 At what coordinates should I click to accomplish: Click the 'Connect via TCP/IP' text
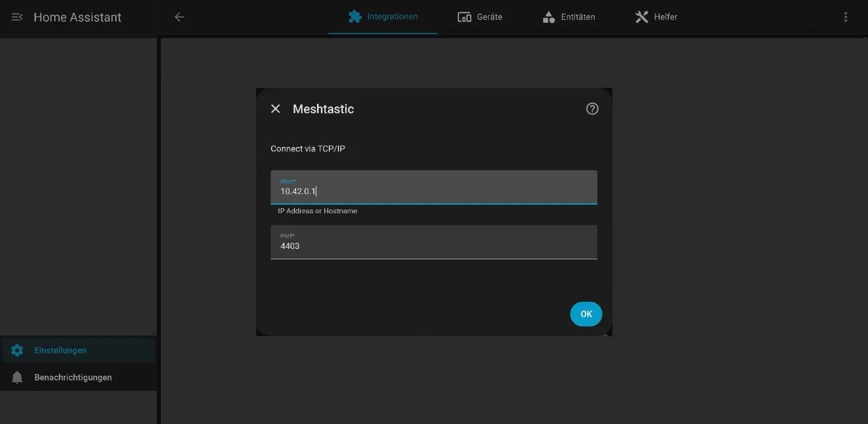[x=308, y=149]
